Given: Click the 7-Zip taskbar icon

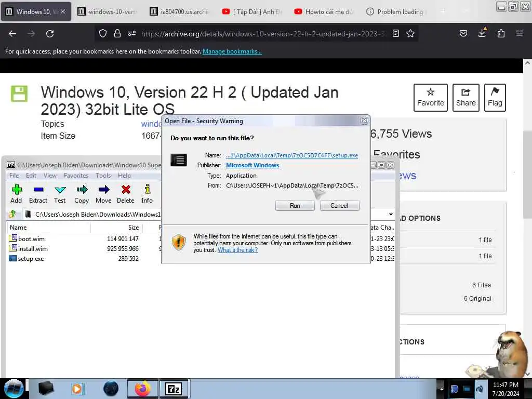Looking at the screenshot, I should tap(174, 389).
